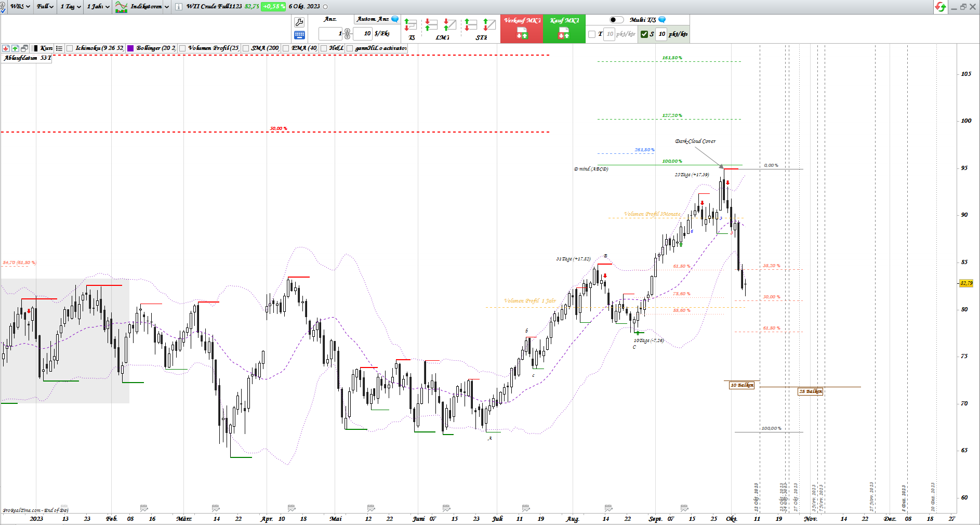Image resolution: width=980 pixels, height=525 pixels.
Task: Click the T target distance input field
Action: click(610, 34)
